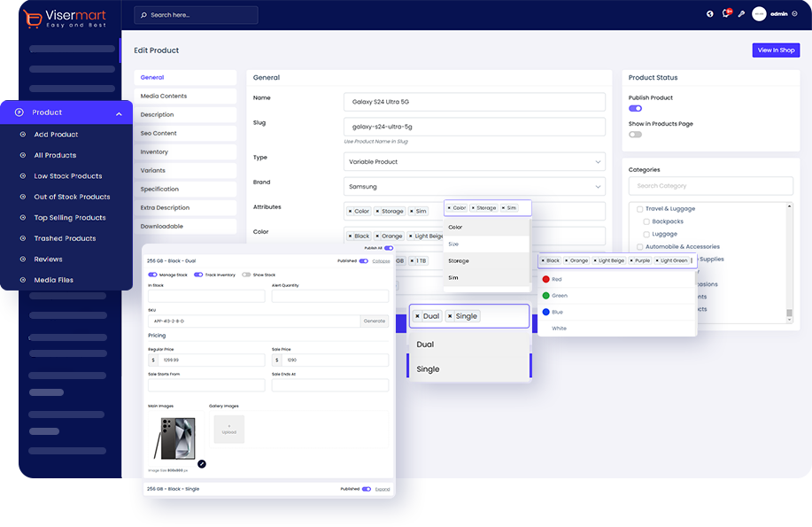Open the globe icon in the header
Screen dimensions: 812x527
click(710, 14)
